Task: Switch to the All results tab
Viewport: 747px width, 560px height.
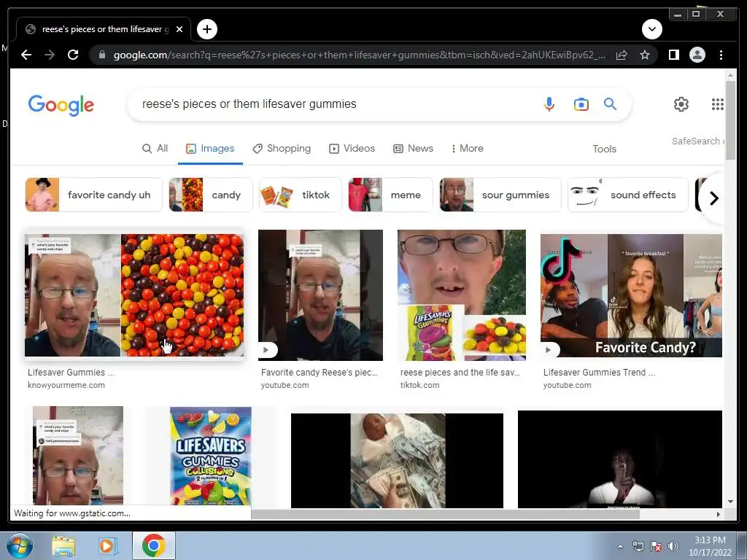Action: tap(155, 149)
